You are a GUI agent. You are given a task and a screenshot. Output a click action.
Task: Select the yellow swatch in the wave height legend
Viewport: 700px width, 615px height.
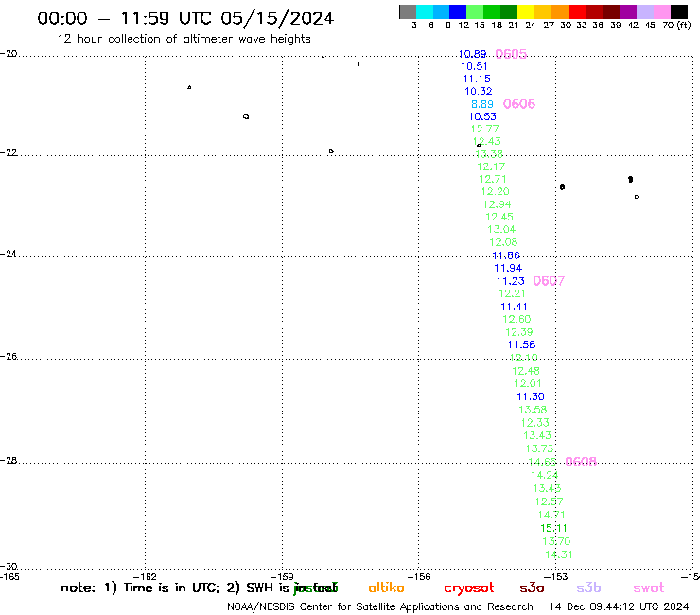525,11
